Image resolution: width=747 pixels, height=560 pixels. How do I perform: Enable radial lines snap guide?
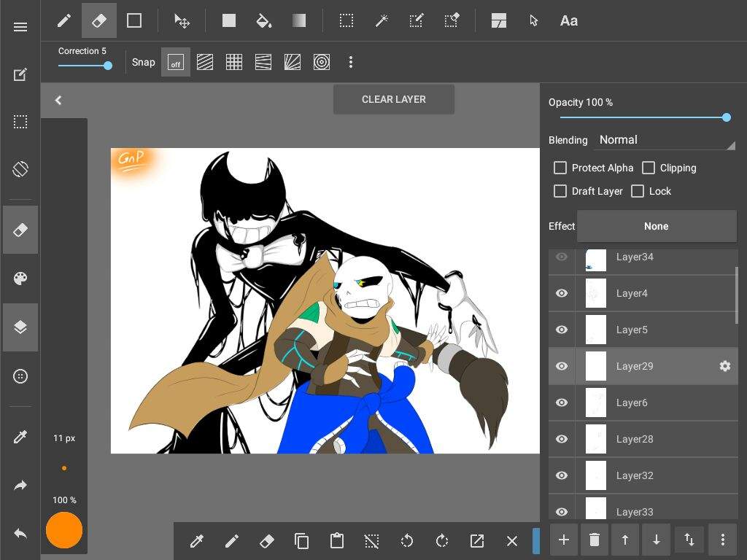point(293,63)
